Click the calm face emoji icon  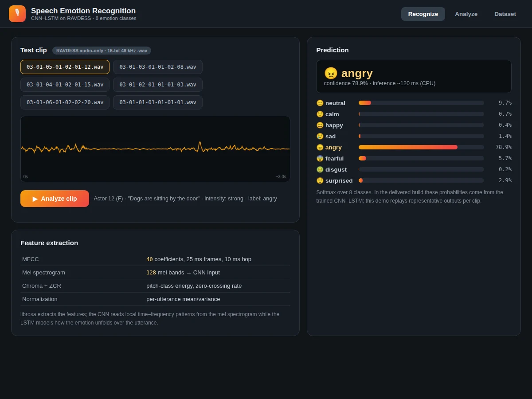[x=320, y=114]
